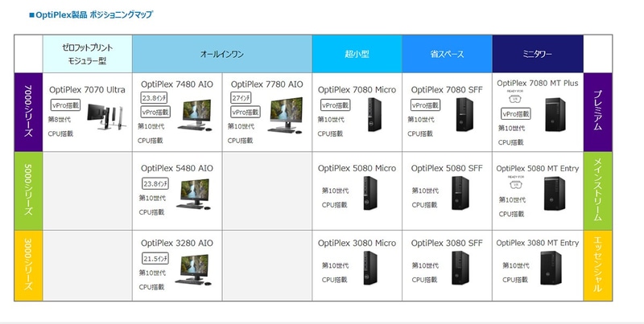Select the オールインワン column header
Screen dimensions: 644x324
pos(222,54)
